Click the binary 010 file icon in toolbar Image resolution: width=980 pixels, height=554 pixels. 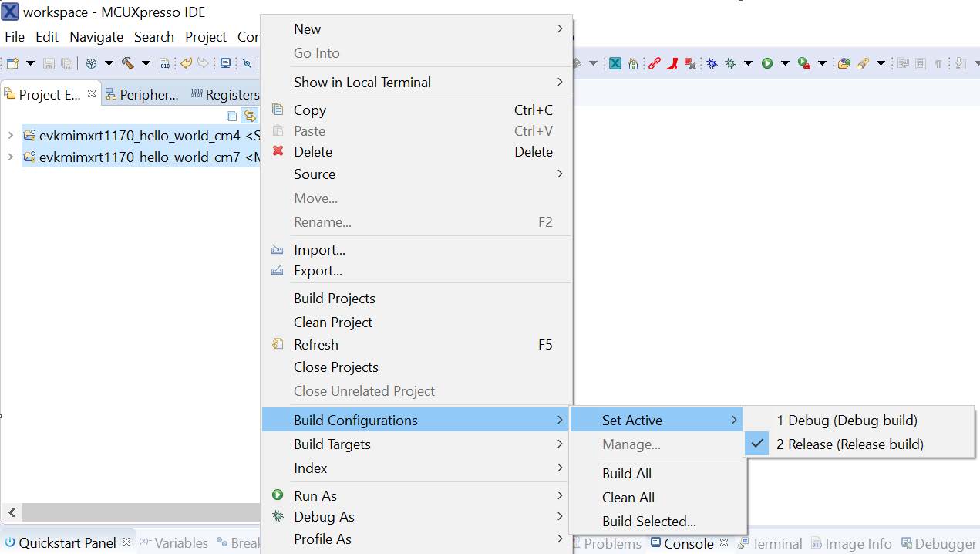tap(164, 63)
